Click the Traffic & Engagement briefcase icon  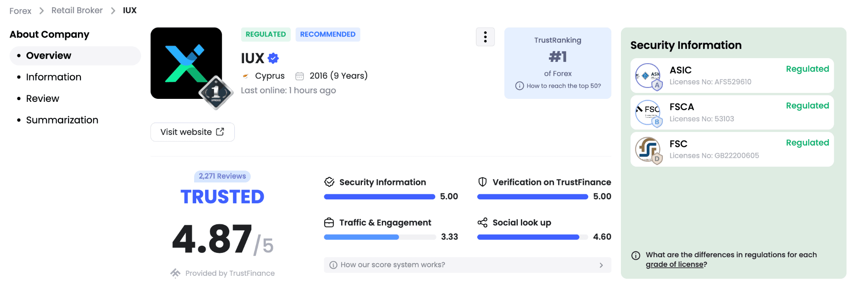(329, 223)
